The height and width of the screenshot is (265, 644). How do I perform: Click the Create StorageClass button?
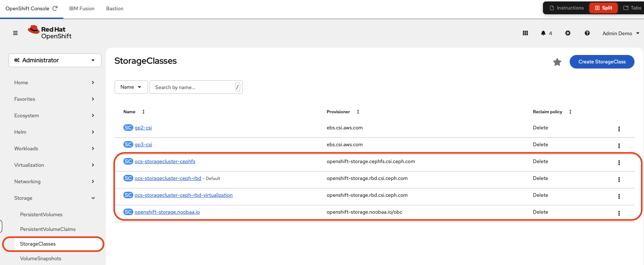[602, 62]
